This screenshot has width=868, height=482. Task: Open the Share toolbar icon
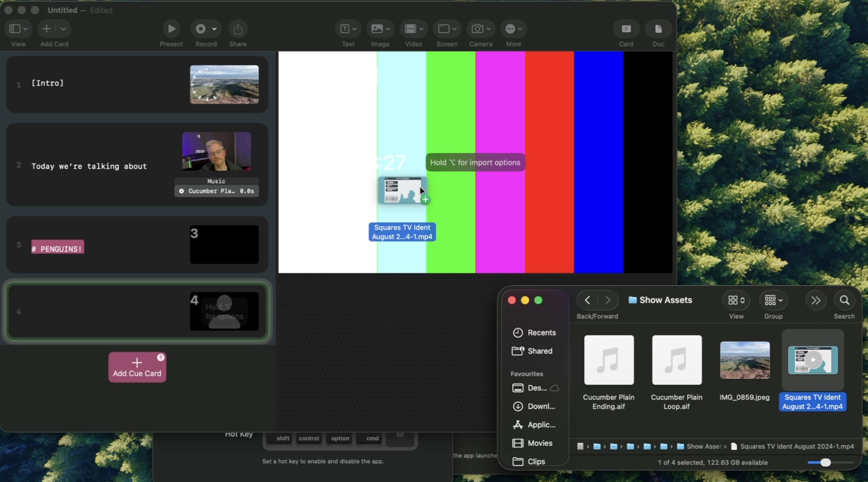(238, 29)
